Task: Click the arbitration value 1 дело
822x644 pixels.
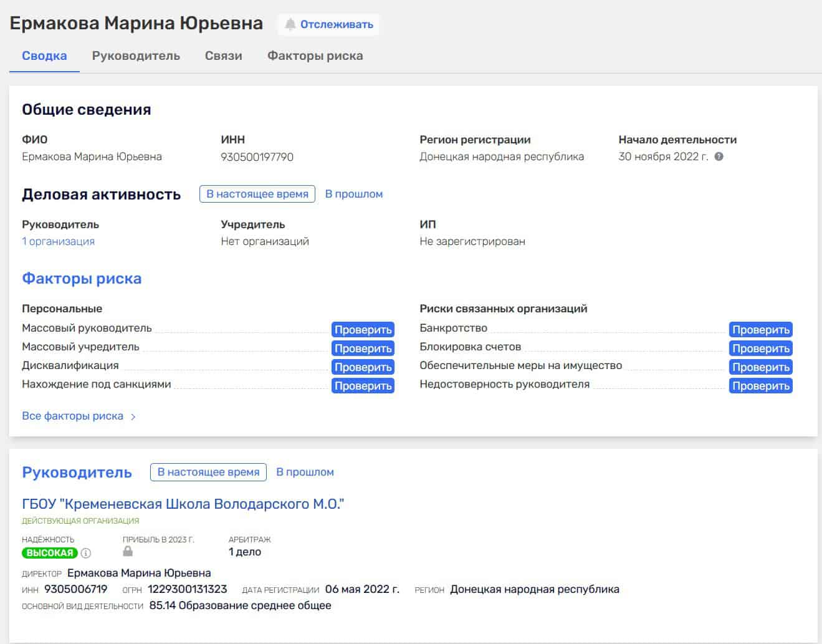Action: click(x=245, y=552)
